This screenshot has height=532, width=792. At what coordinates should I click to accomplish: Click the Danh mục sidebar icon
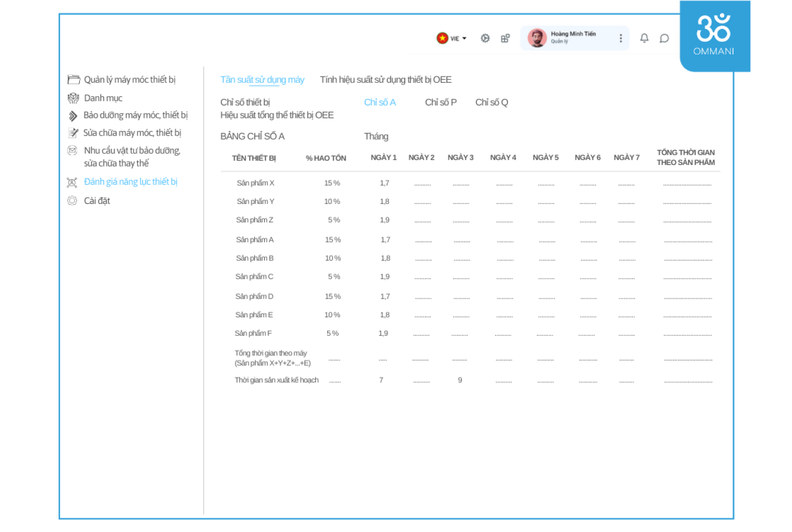(x=73, y=98)
